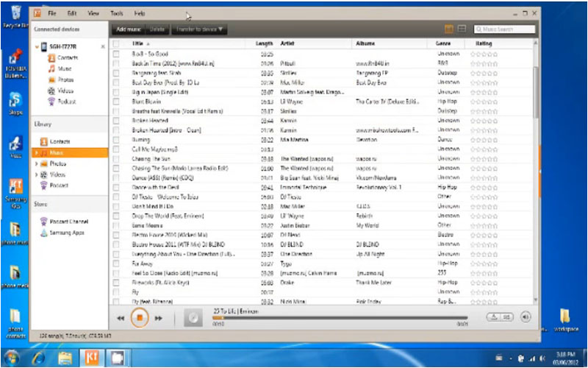Expand the Library Photos node
Viewport: 588px width, 368px height.
(36, 163)
